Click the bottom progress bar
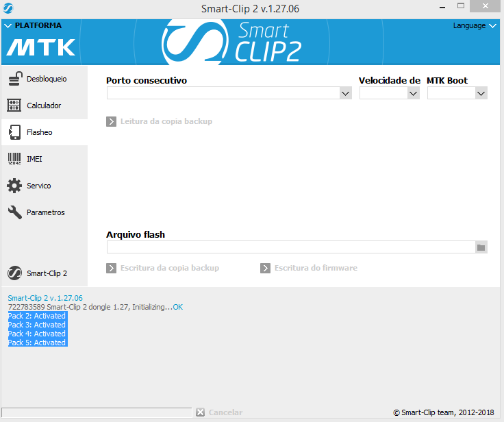Image resolution: width=504 pixels, height=422 pixels. (x=97, y=412)
